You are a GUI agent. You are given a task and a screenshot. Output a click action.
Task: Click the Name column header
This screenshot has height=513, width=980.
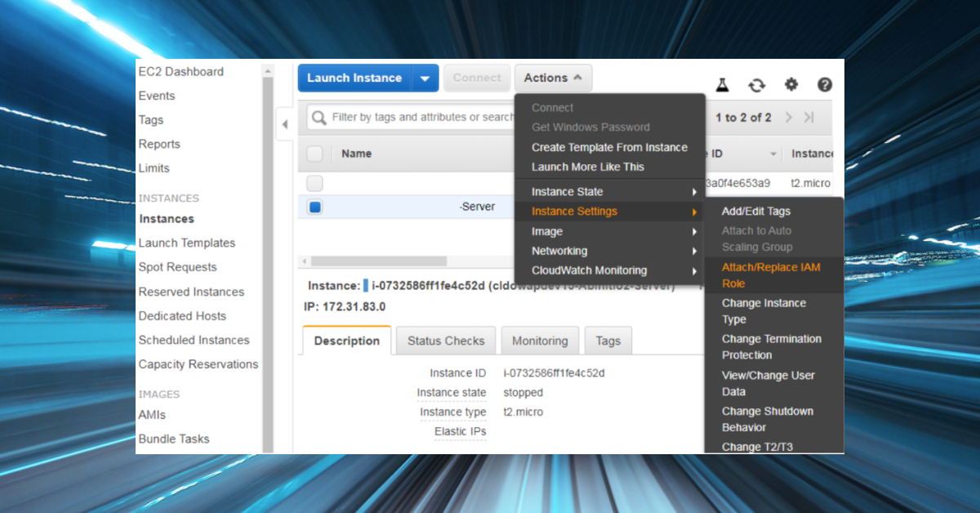pyautogui.click(x=356, y=154)
